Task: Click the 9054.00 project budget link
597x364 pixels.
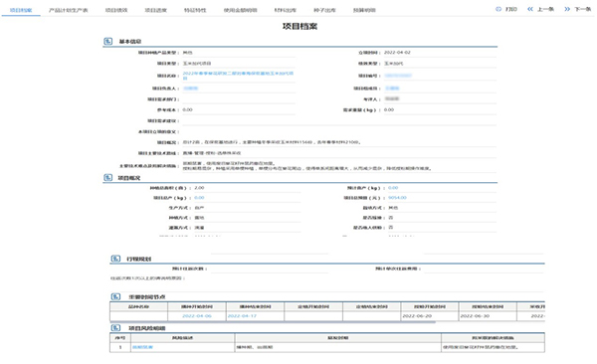Action: tap(397, 198)
